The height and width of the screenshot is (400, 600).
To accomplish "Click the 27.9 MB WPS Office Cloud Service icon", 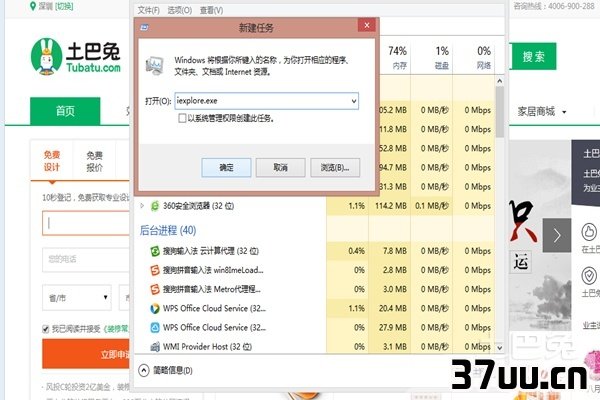I will pos(155,328).
